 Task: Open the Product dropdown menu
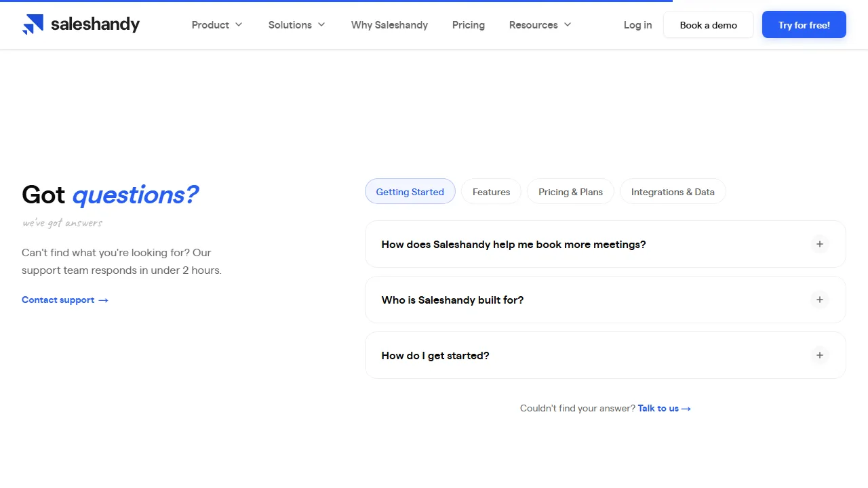click(217, 25)
